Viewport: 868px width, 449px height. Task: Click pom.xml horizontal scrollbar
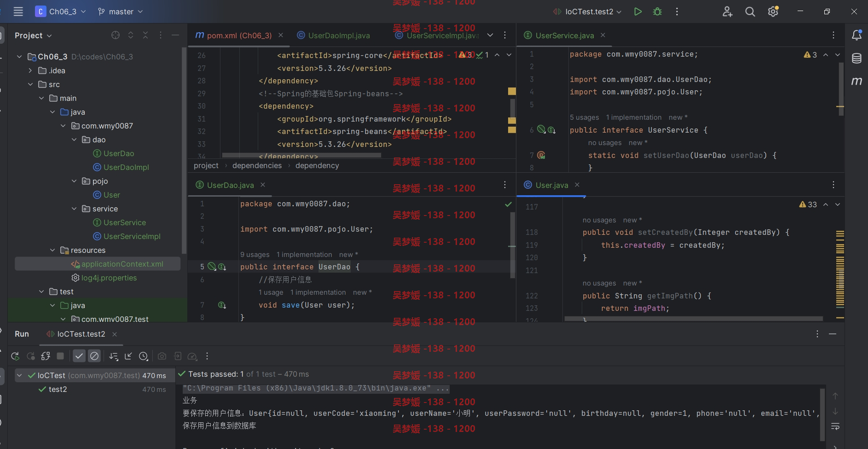tap(301, 155)
